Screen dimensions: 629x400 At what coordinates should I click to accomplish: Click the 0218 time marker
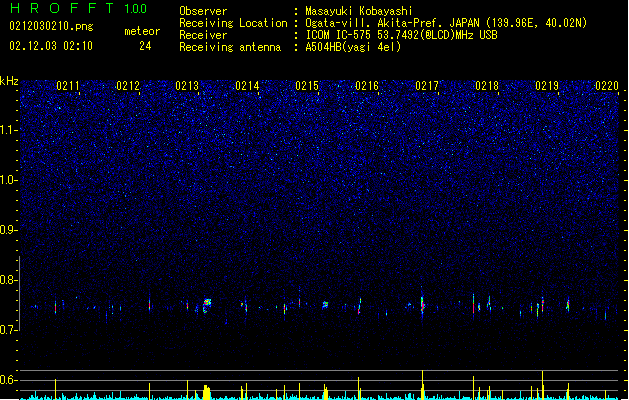tap(487, 86)
